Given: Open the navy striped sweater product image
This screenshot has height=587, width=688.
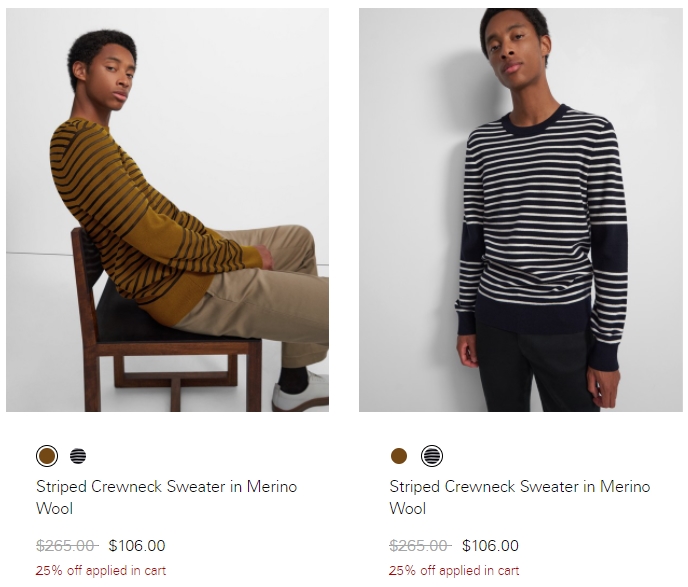Looking at the screenshot, I should pos(520,210).
